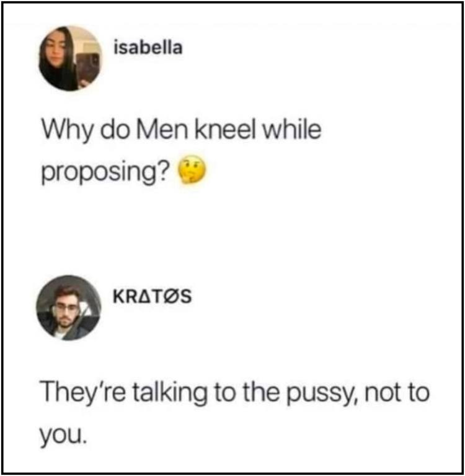Click the isabella username
Screen dimensions: 465x476
tap(148, 47)
